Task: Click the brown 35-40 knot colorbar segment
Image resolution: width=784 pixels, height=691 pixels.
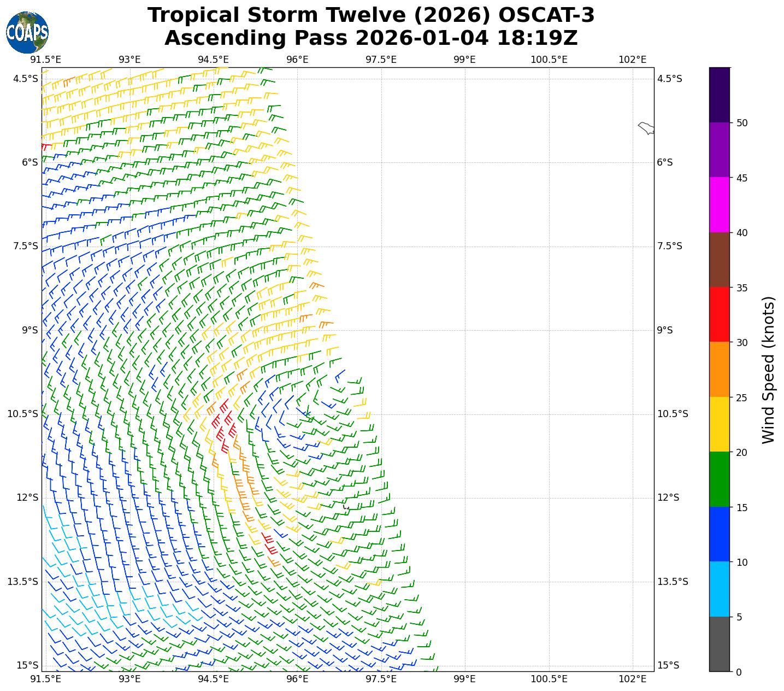Action: tap(719, 260)
